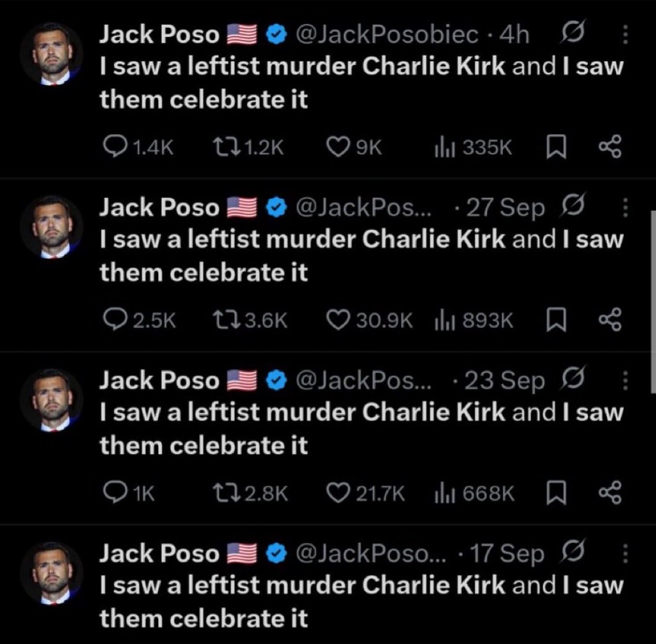This screenshot has height=644, width=656.
Task: Click the 27 Sep timestamp link
Action: coord(506,208)
